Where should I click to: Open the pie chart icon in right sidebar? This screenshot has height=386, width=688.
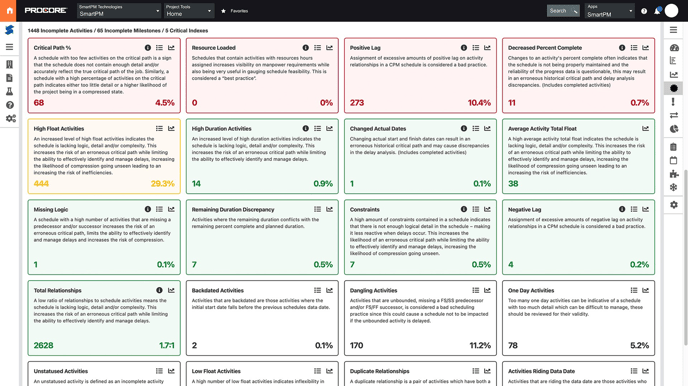674,129
